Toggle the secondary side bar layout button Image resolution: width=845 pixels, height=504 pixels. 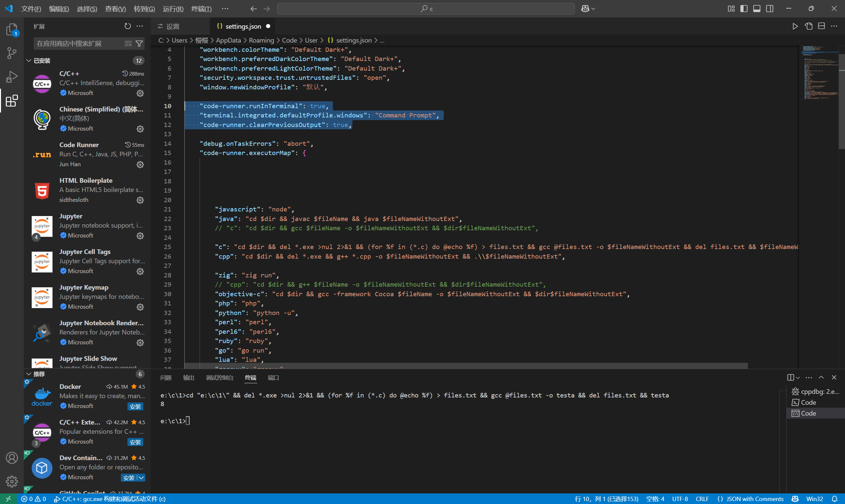tap(769, 9)
